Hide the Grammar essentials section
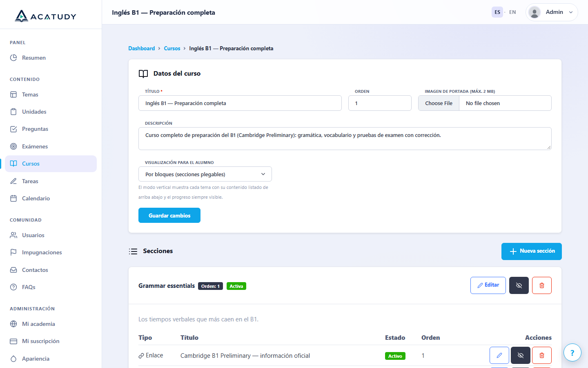The image size is (588, 368). click(519, 285)
